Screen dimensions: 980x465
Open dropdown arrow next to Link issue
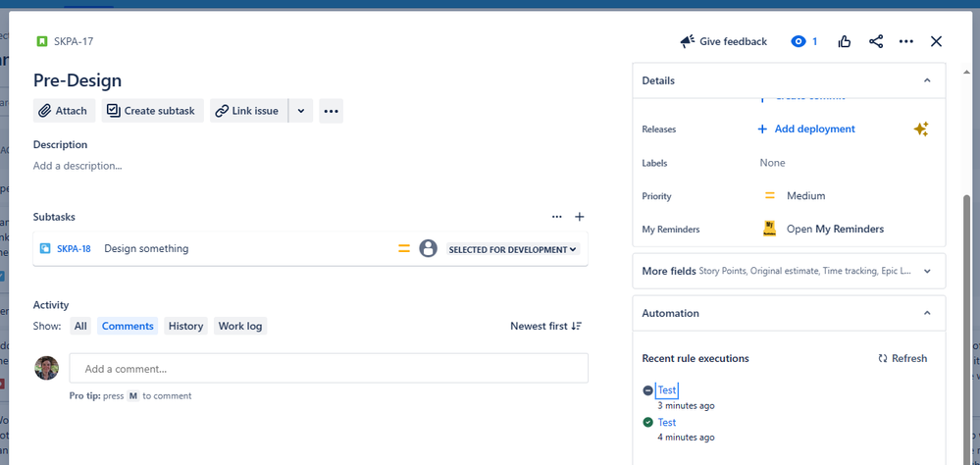300,111
